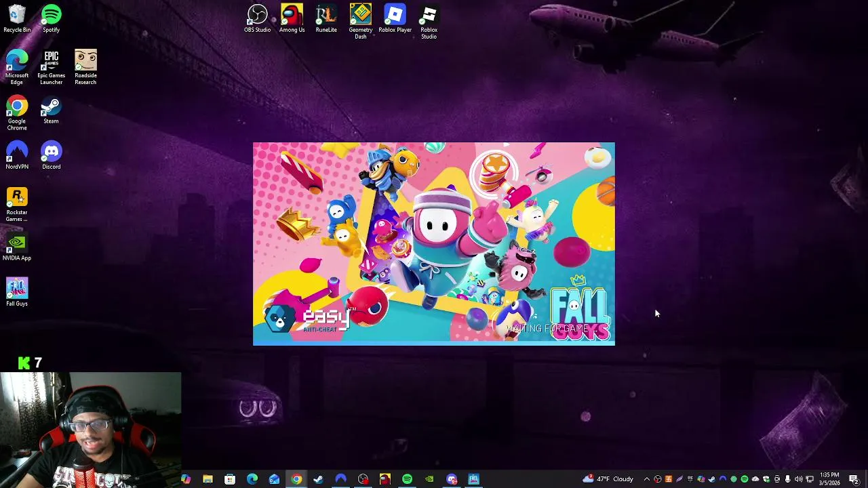Switch to NVIDIA app in the taskbar
The image size is (868, 488).
(429, 479)
